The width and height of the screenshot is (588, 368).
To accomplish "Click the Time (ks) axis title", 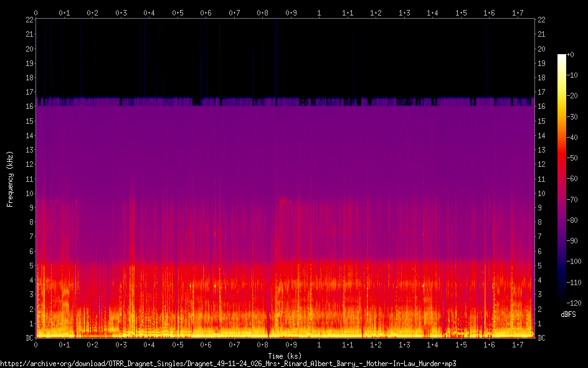I will point(285,356).
